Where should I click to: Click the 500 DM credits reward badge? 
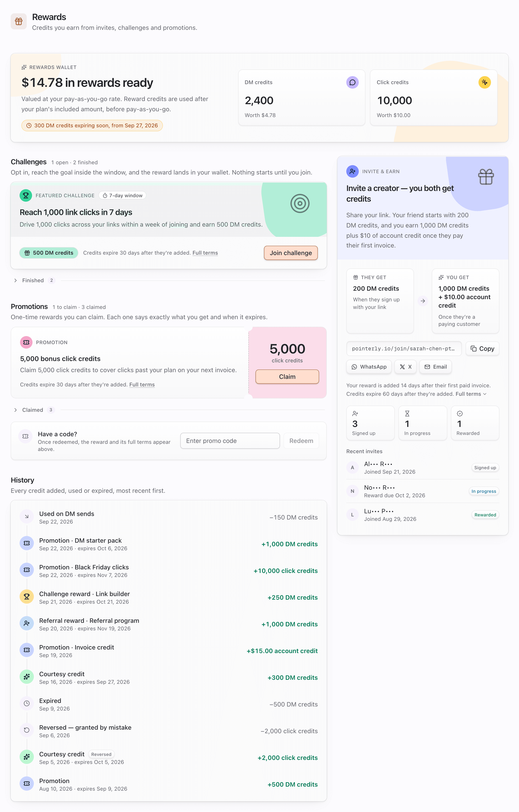[x=49, y=253]
